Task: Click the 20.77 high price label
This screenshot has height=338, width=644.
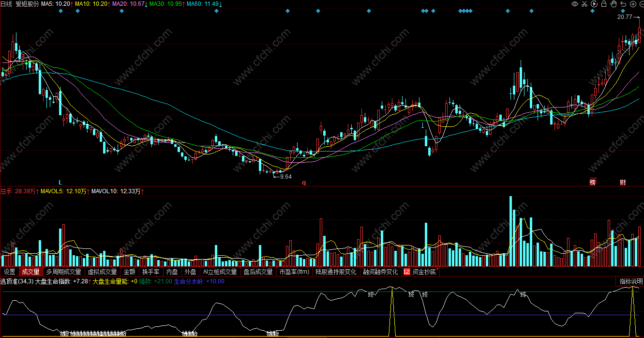Action: point(625,17)
